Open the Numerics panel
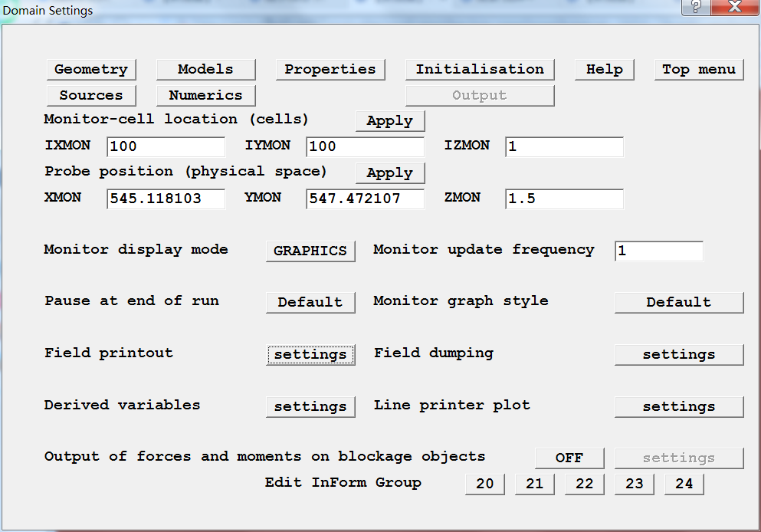Screen dimensions: 761x532 pyautogui.click(x=205, y=96)
